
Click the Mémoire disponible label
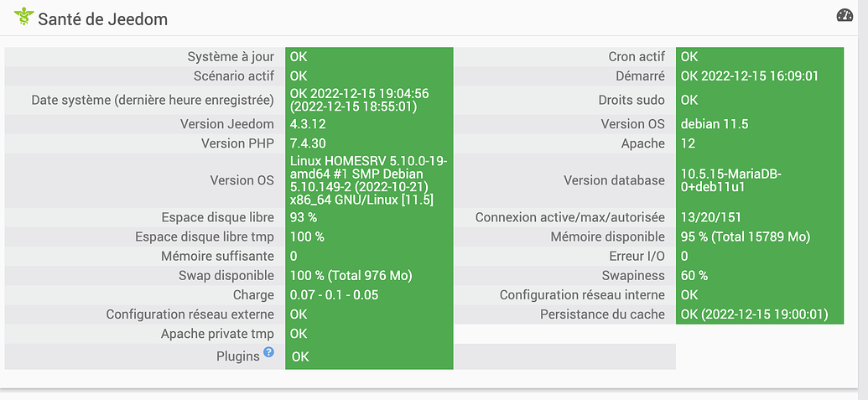[608, 236]
